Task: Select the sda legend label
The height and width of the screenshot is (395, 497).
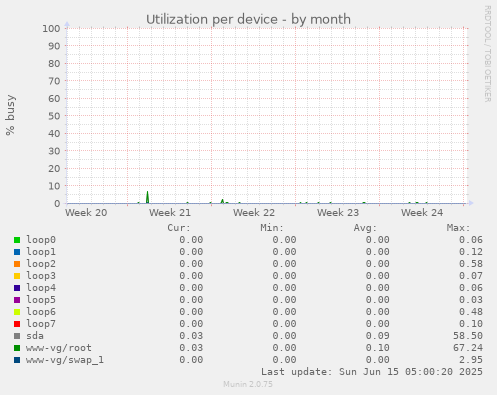Action: click(35, 336)
